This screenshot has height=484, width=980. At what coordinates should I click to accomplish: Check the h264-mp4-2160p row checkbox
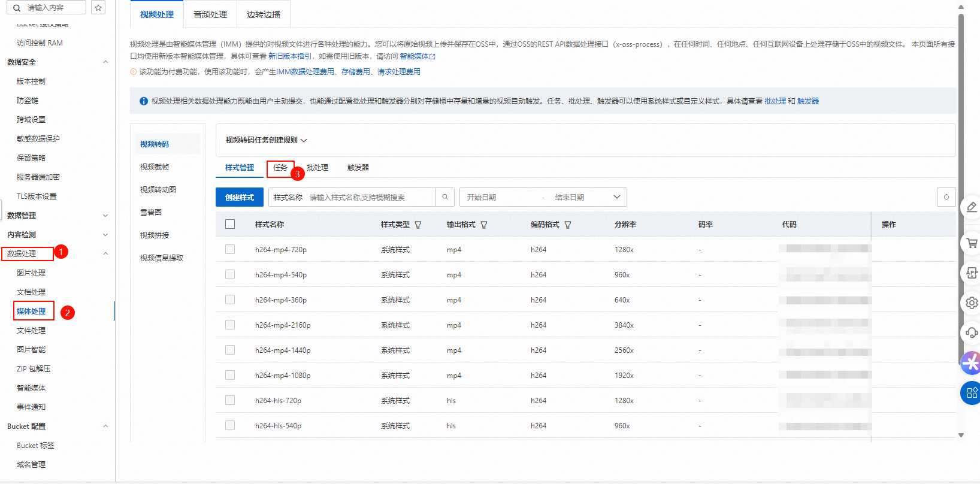click(x=230, y=325)
